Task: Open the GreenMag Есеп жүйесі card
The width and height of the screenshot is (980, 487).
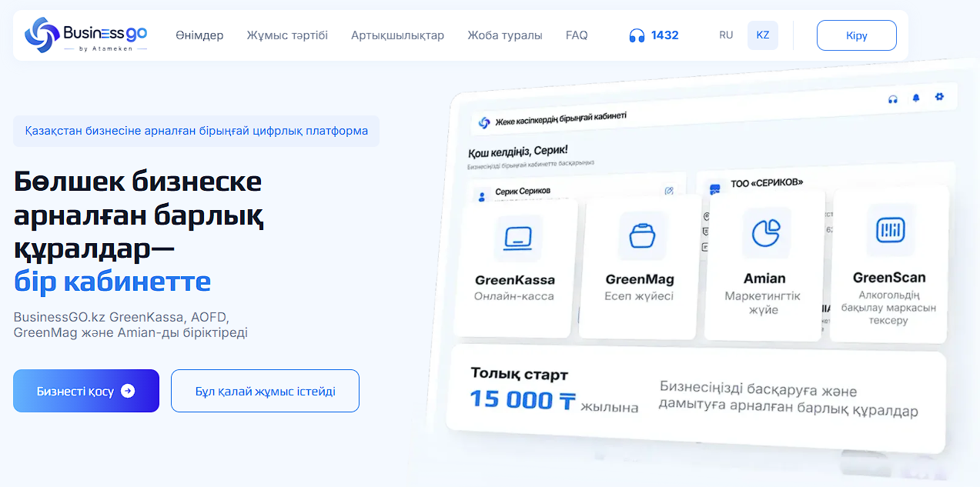Action: tap(641, 266)
